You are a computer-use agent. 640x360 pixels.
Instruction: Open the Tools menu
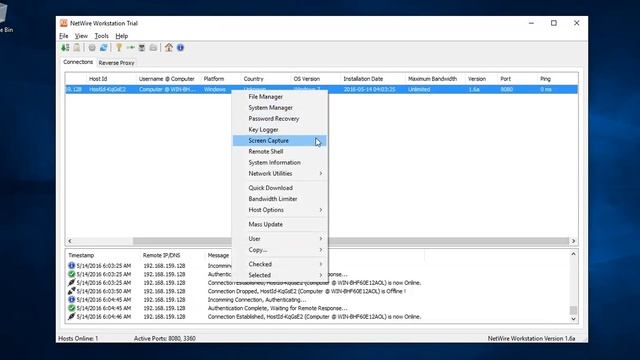pyautogui.click(x=101, y=36)
